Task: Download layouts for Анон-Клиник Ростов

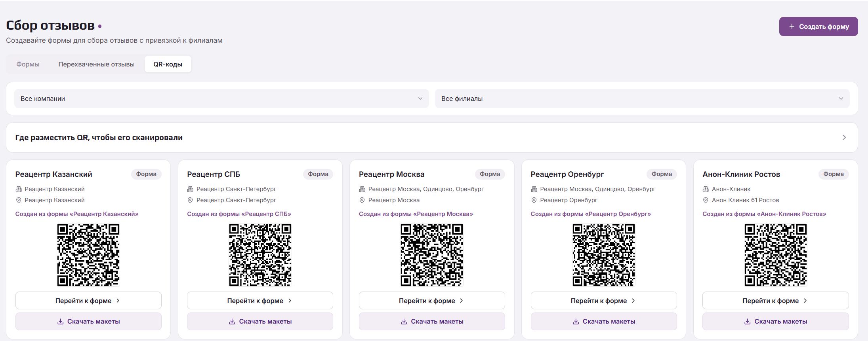Action: pyautogui.click(x=776, y=322)
